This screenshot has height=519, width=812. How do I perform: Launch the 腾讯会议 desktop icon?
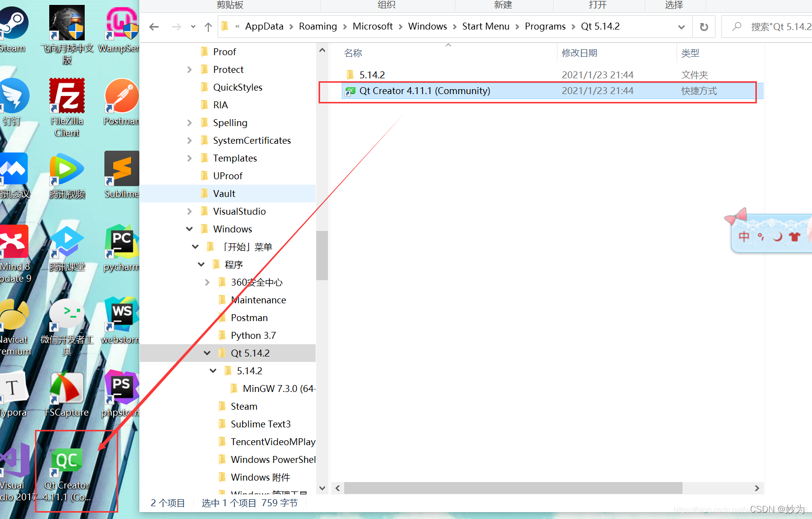click(15, 175)
